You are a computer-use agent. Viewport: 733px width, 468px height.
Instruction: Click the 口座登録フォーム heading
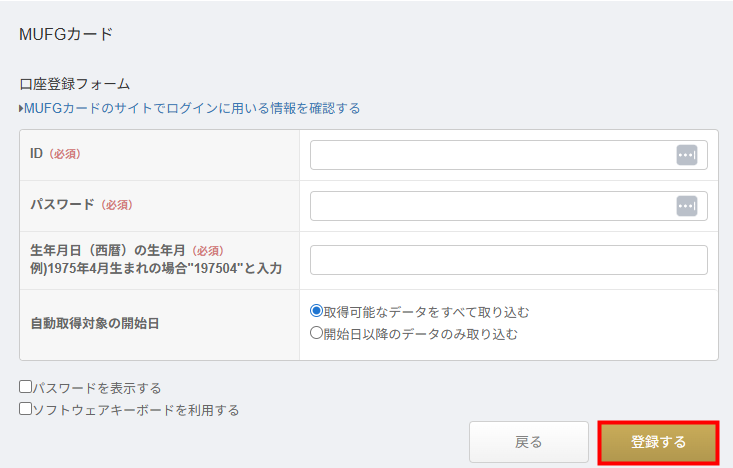click(x=75, y=84)
